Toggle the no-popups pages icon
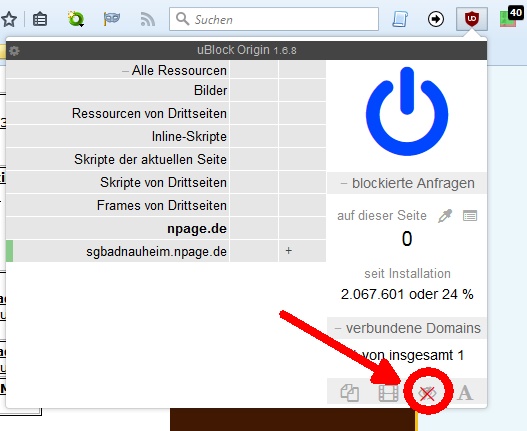Image resolution: width=527 pixels, height=431 pixels. coord(350,392)
